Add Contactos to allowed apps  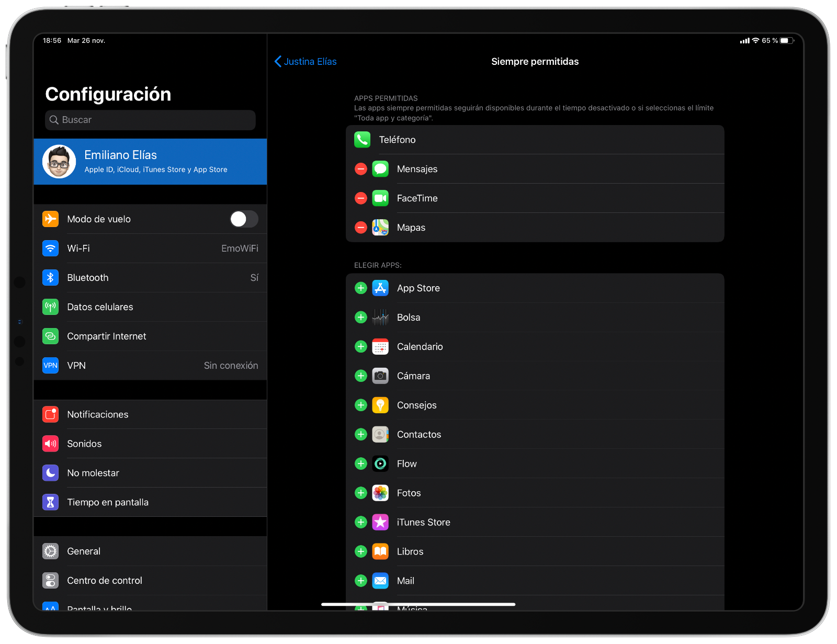pos(361,435)
